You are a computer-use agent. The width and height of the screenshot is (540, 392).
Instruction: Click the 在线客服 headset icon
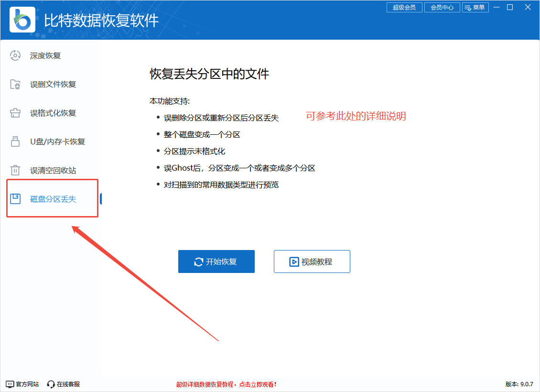pyautogui.click(x=51, y=384)
